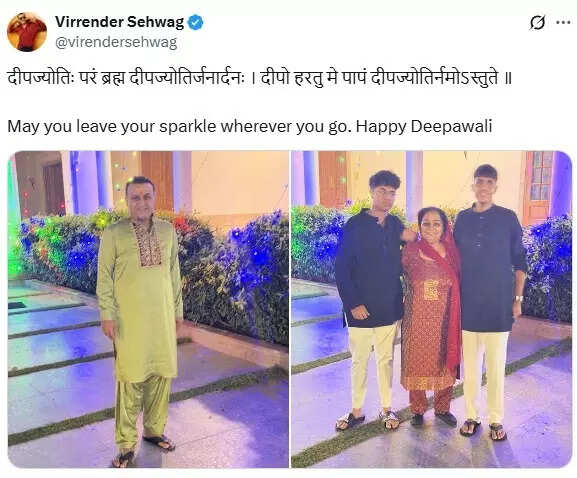577x478 pixels.
Task: Click the Virrender Sehwag display name
Action: pyautogui.click(x=120, y=22)
